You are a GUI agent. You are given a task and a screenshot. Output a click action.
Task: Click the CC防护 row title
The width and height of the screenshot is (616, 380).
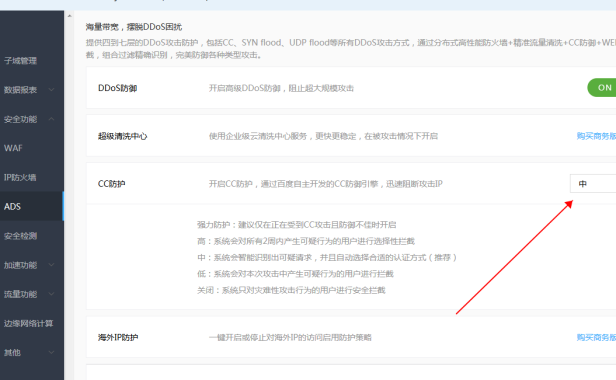pyautogui.click(x=112, y=184)
